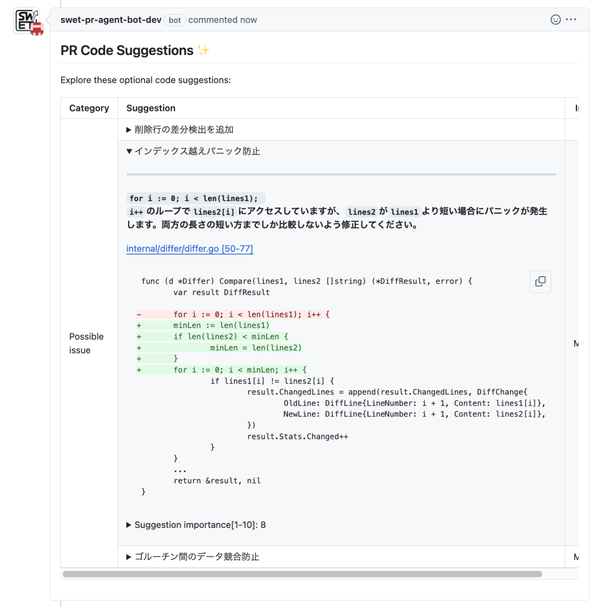Open the emoji reaction picker
Viewport: 600px width, 607px height.
555,20
